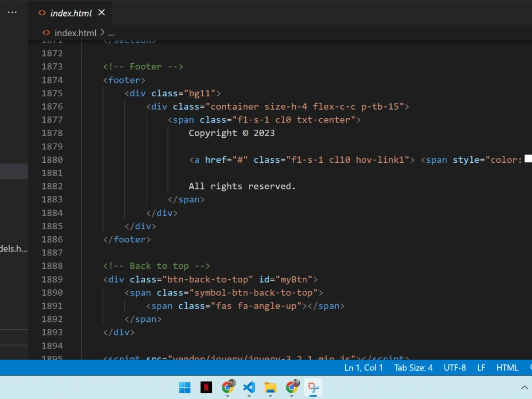Click the Footer comment on line 1873
Screen dimensions: 532x399
(143, 66)
